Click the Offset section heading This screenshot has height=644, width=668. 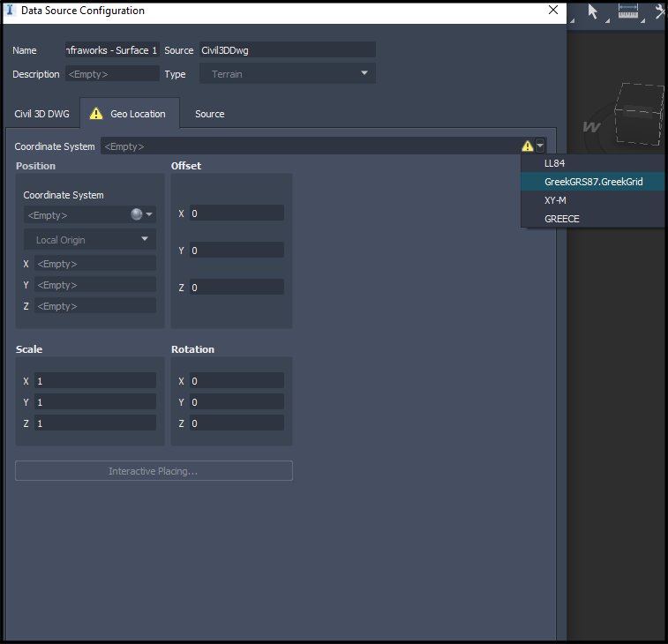(x=186, y=166)
